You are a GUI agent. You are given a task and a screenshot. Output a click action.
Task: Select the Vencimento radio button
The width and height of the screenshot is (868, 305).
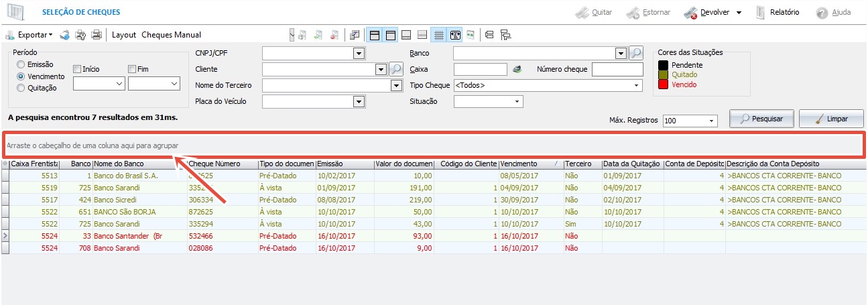[x=21, y=76]
